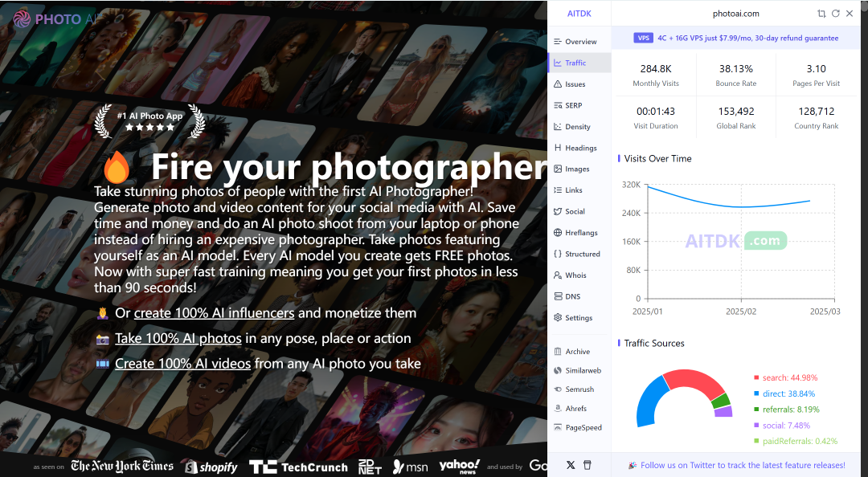Click the 284.8K Monthly Visits value
Image resolution: width=868 pixels, height=477 pixels.
coord(656,68)
